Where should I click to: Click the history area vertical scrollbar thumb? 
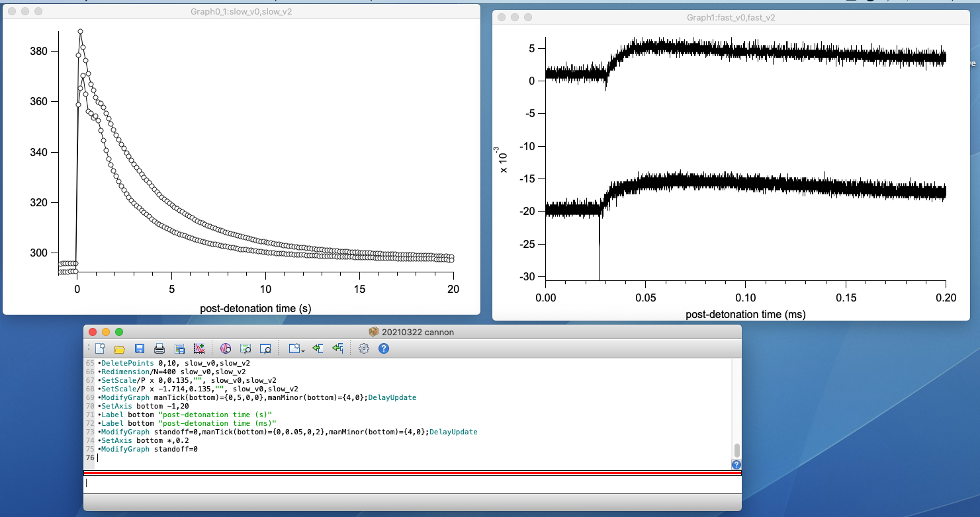tap(736, 451)
